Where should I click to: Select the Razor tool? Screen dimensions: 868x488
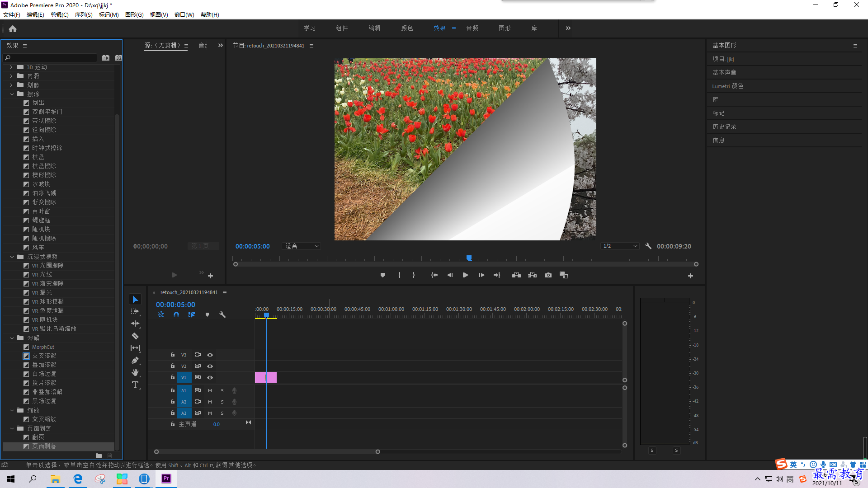[x=135, y=336]
